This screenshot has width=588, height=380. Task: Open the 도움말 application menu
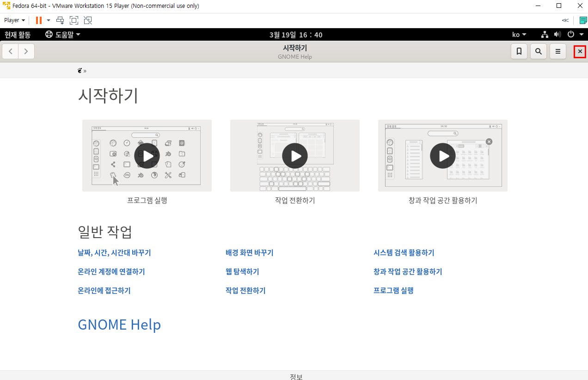click(63, 35)
